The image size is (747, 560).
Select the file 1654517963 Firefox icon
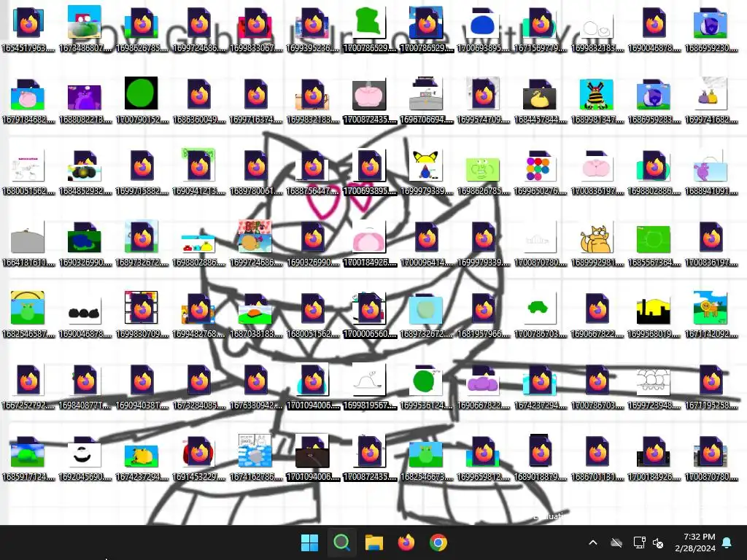(28, 23)
